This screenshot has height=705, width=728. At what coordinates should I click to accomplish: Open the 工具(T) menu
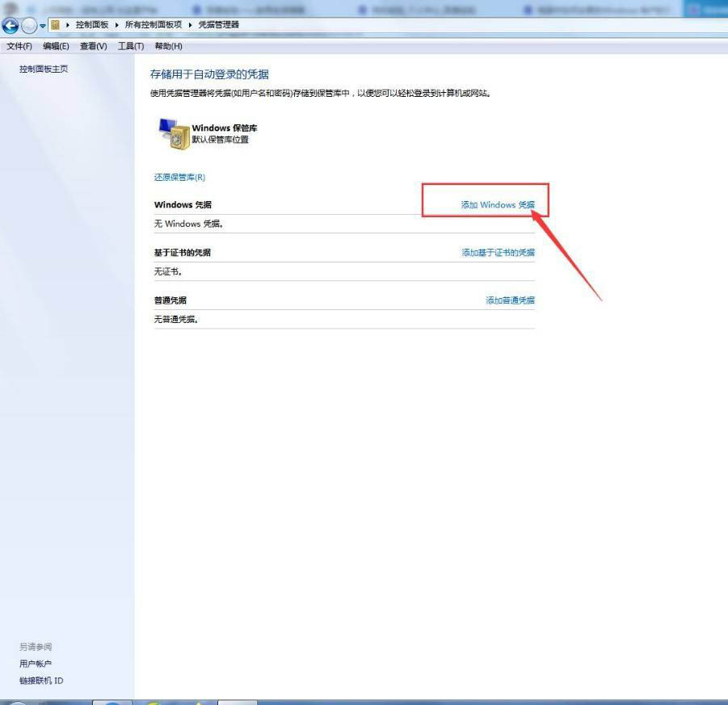(x=130, y=46)
